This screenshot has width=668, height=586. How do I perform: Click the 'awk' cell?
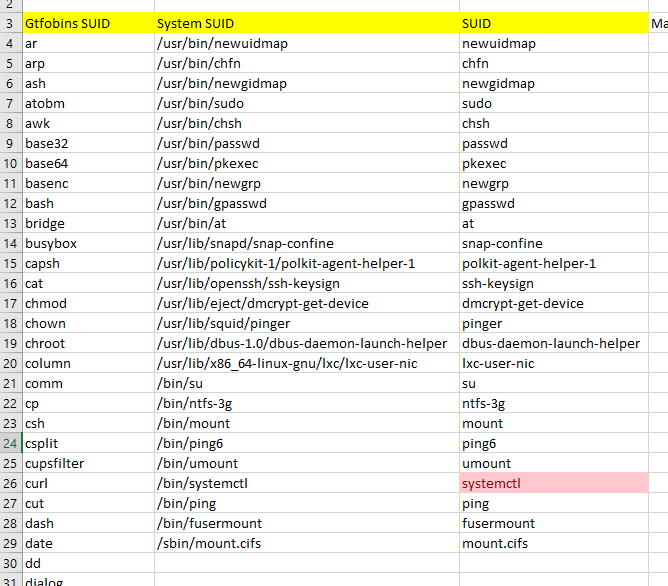[88, 124]
